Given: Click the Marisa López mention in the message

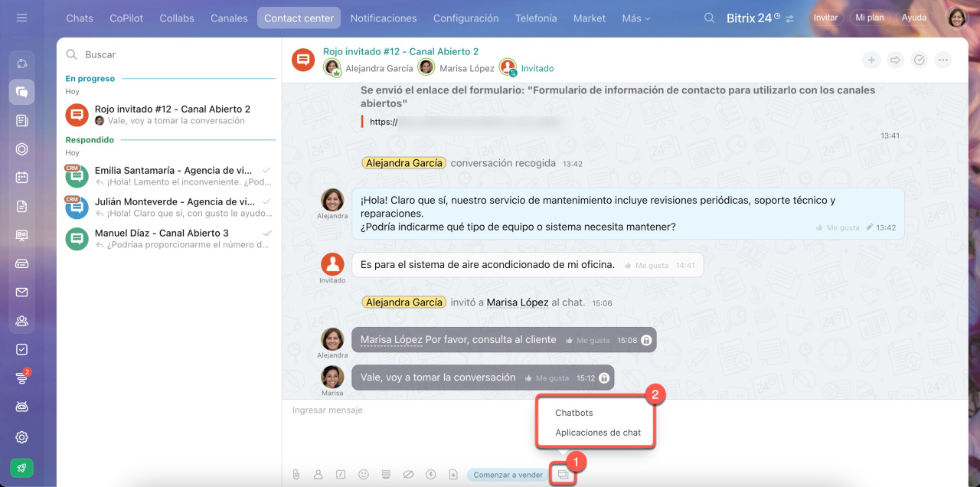Looking at the screenshot, I should click(391, 339).
